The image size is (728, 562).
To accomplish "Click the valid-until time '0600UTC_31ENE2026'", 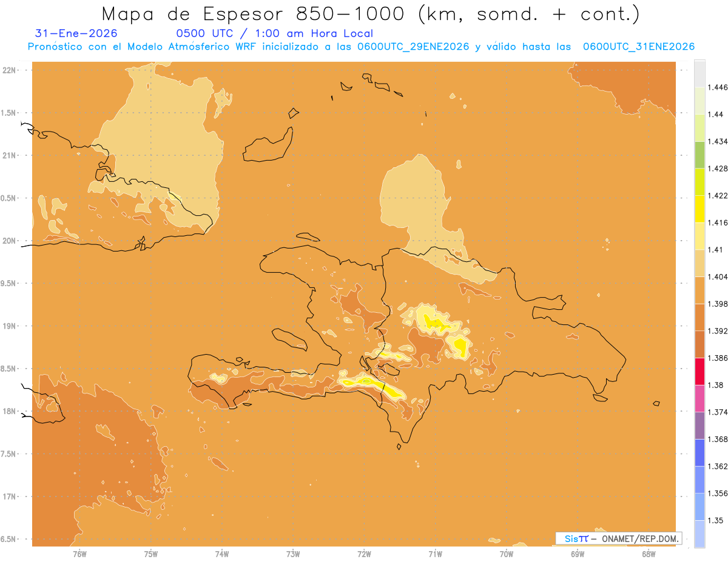I will point(638,47).
